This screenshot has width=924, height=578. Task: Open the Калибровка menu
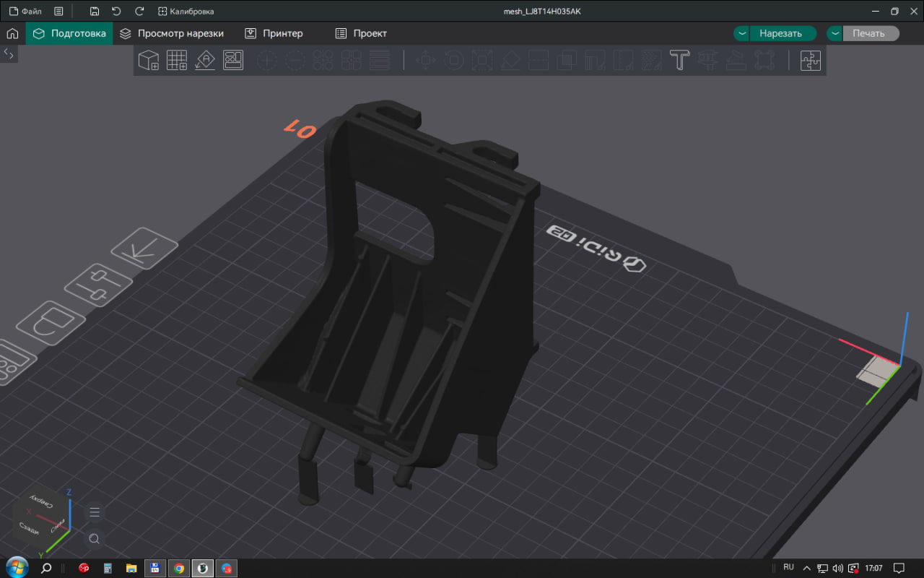(186, 12)
